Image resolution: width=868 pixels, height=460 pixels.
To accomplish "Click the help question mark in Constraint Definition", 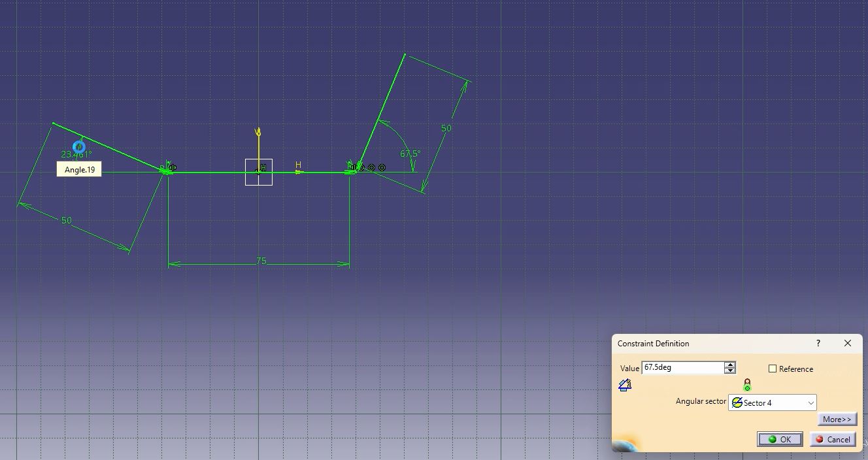I will tap(818, 343).
